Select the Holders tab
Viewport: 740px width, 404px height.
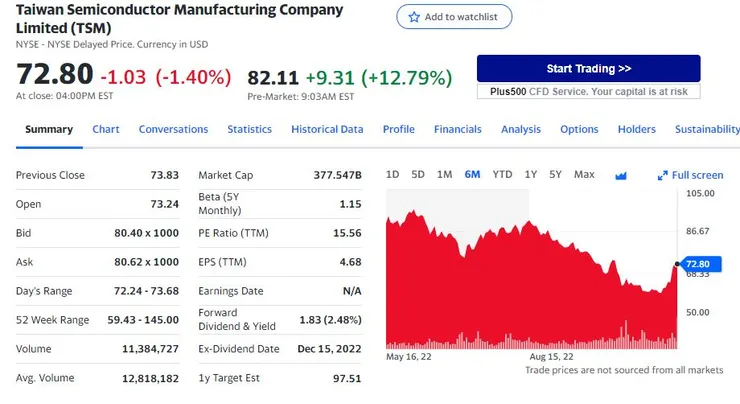[x=636, y=129]
